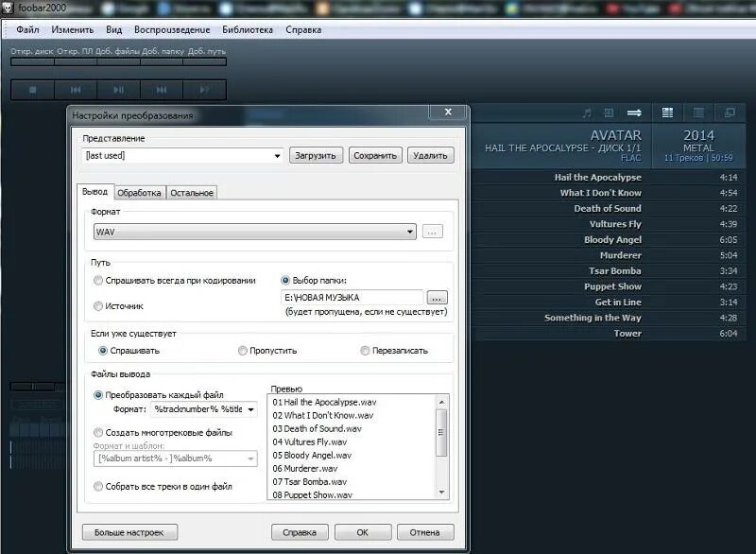
Task: Go to previous track button
Action: [76, 90]
